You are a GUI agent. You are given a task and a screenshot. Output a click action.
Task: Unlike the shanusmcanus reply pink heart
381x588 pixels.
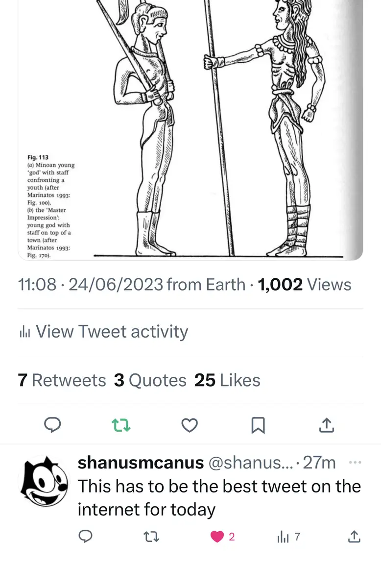point(217,537)
